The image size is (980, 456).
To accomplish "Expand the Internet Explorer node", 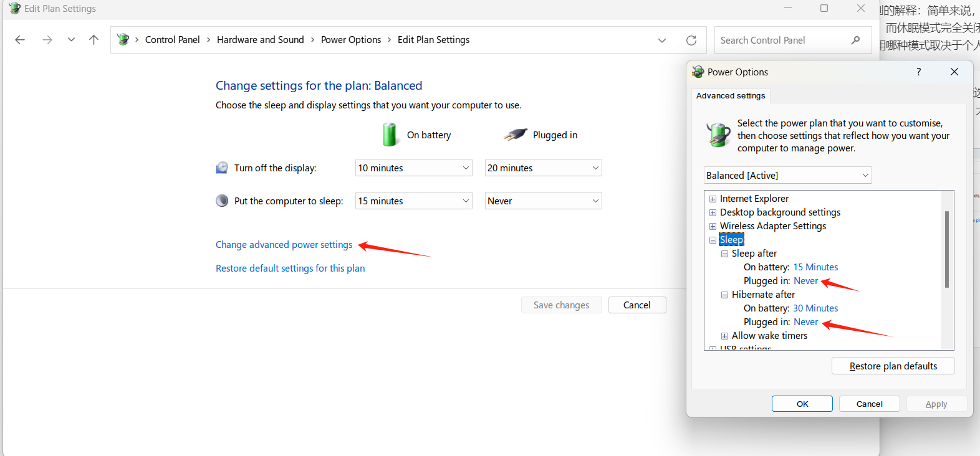I will 713,199.
